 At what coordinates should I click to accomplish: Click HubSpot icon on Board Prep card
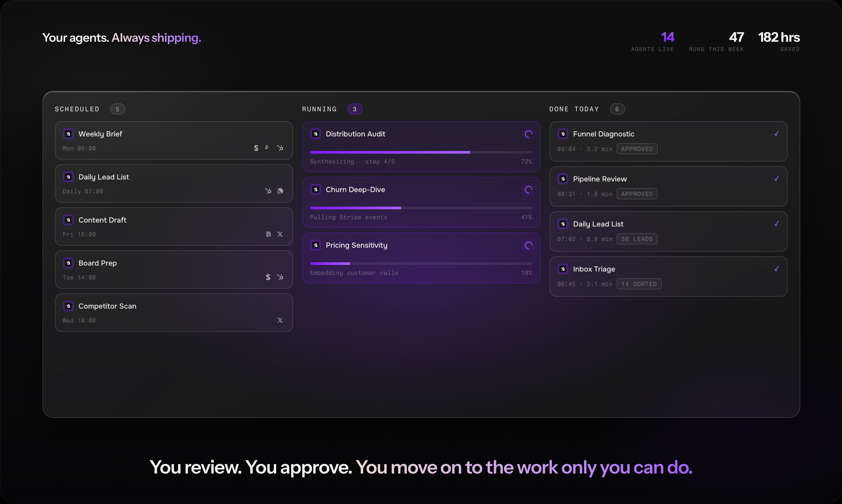[280, 277]
